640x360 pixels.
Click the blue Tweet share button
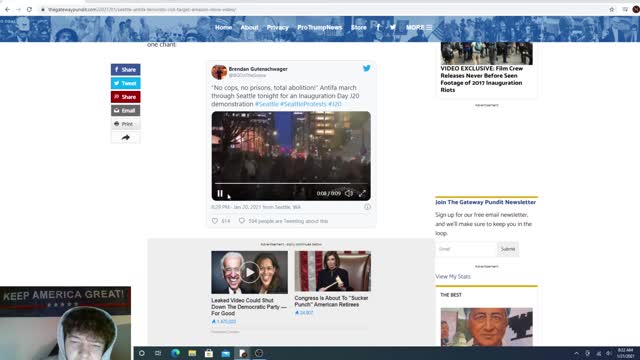click(x=125, y=83)
